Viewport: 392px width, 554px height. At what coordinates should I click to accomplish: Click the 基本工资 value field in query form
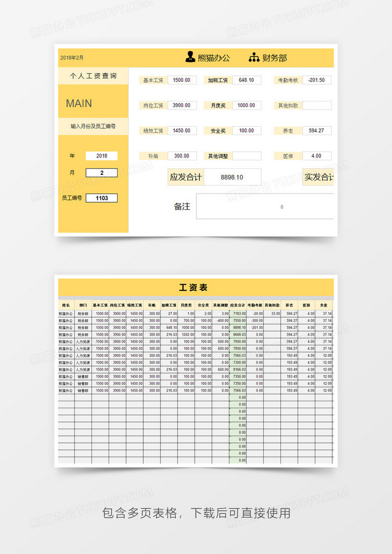(x=182, y=80)
